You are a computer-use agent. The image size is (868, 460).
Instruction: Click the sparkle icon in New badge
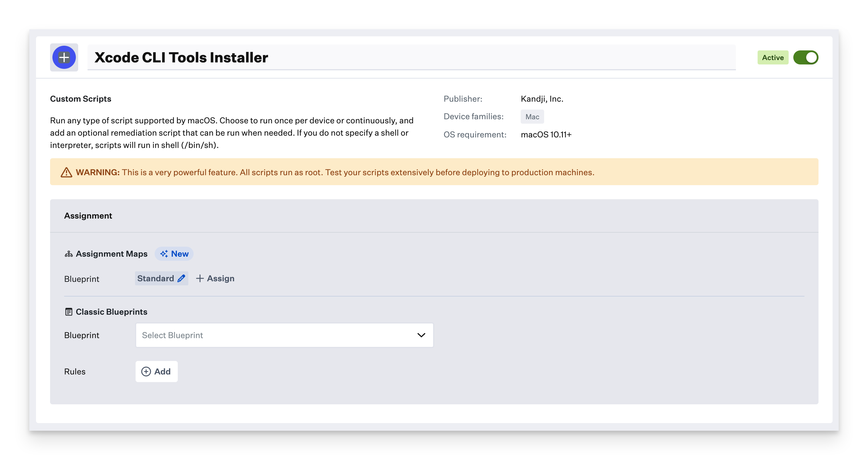(164, 254)
